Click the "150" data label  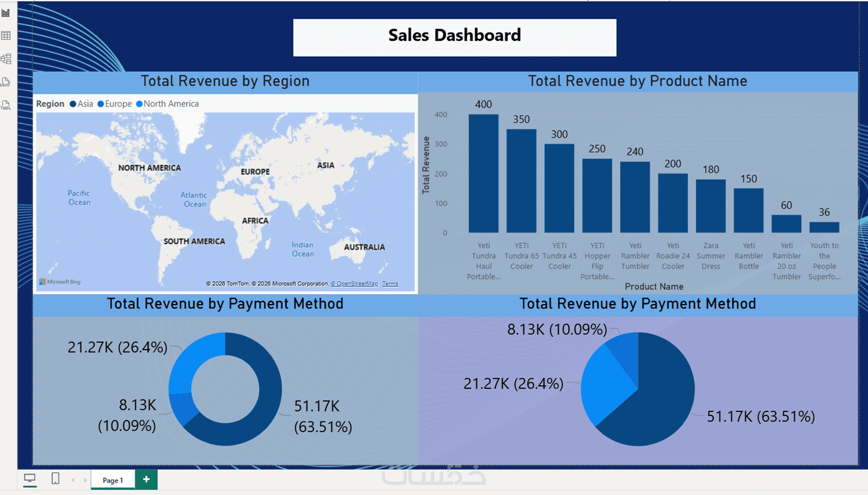tap(749, 179)
